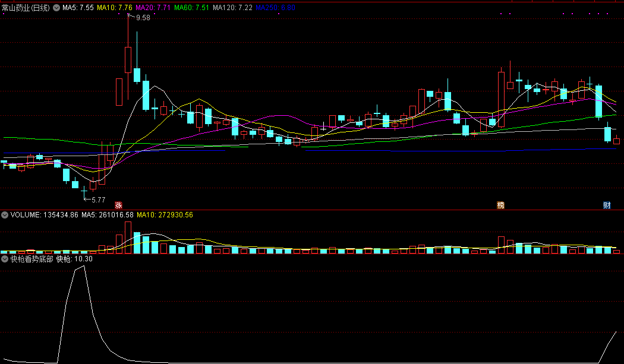Click the 快枪看势底部 indicator name
Viewport: 624px width, 364px height.
[x=32, y=259]
